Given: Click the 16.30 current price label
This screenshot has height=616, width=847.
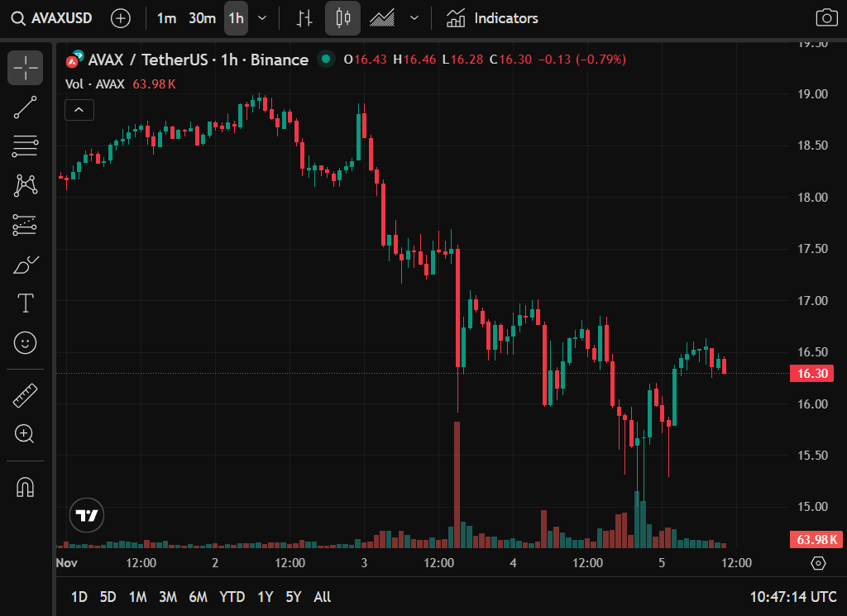Looking at the screenshot, I should click(x=813, y=373).
